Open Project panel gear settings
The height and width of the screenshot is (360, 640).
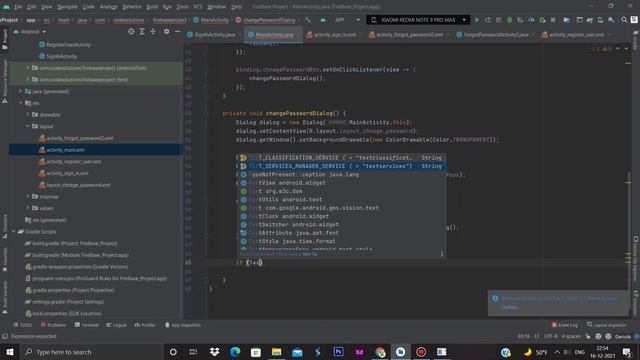pos(167,31)
